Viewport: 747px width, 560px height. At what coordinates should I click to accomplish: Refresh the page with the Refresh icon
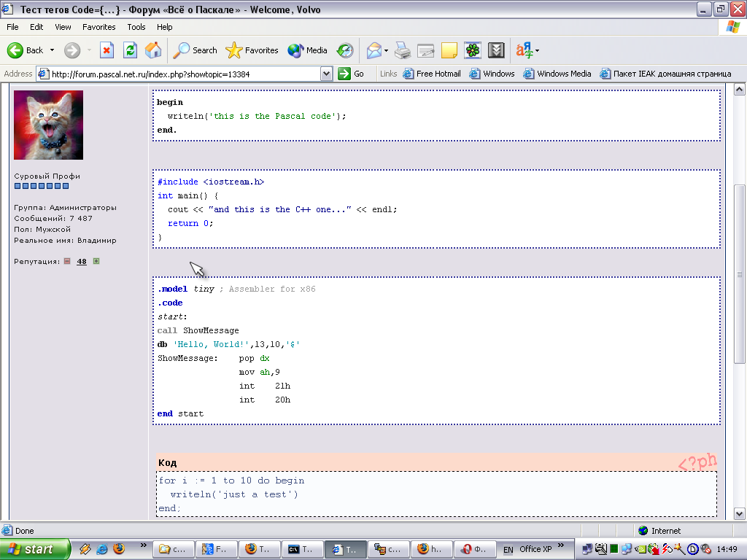coord(130,50)
